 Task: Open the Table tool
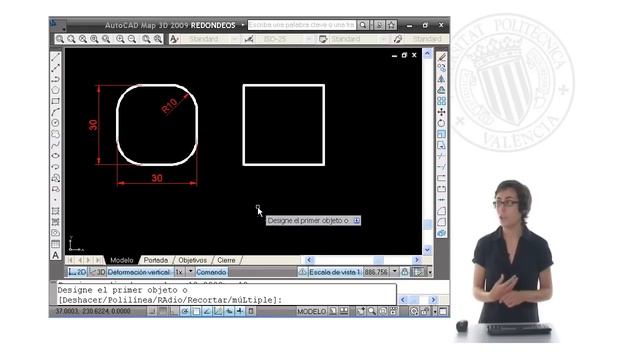pos(56,244)
